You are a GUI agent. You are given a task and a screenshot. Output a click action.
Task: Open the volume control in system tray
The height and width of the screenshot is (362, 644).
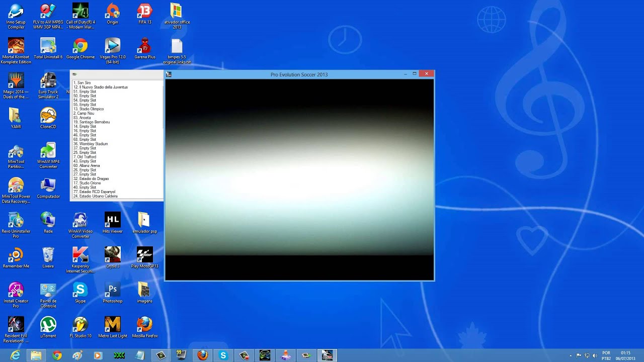595,355
